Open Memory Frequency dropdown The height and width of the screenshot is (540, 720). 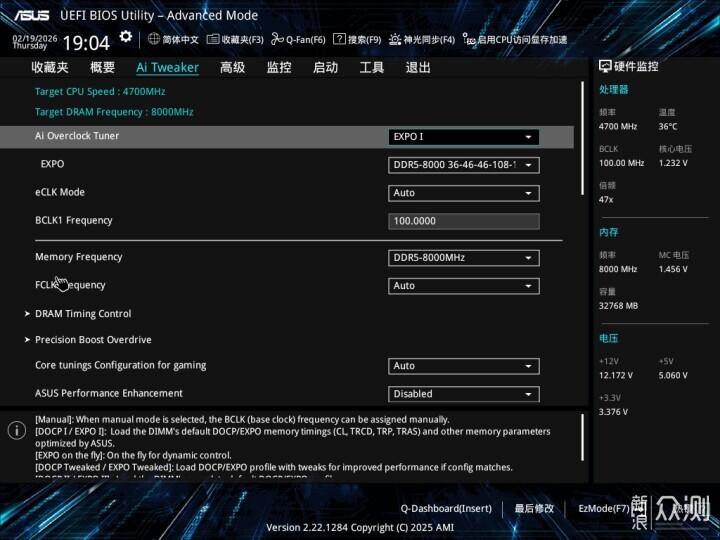click(464, 258)
